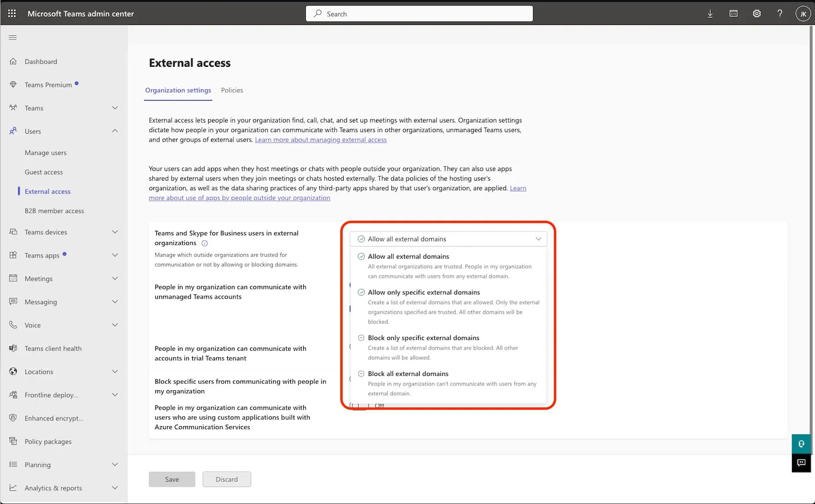The width and height of the screenshot is (815, 504).
Task: Expand the Messaging chevron
Action: click(x=115, y=302)
